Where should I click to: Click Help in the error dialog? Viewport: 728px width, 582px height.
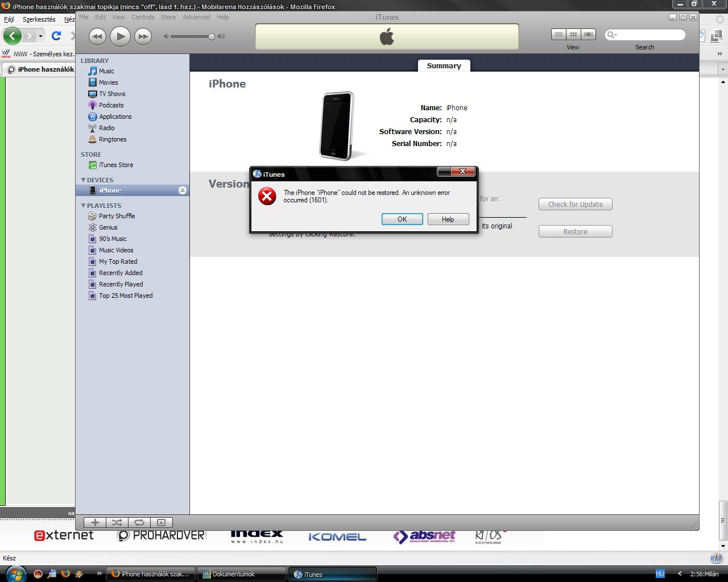tap(448, 219)
